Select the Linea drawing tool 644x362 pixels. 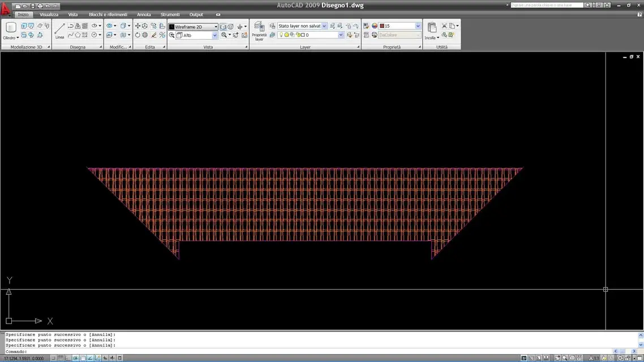(x=59, y=31)
